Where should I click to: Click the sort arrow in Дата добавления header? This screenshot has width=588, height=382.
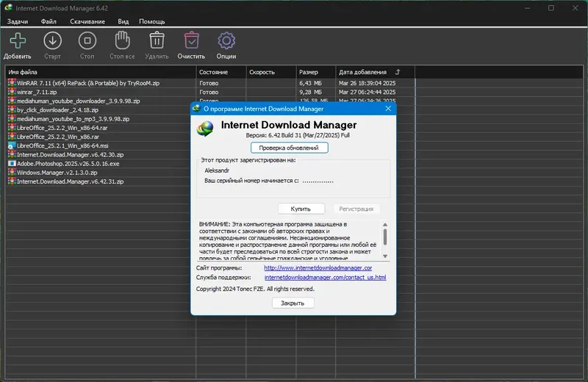(398, 72)
